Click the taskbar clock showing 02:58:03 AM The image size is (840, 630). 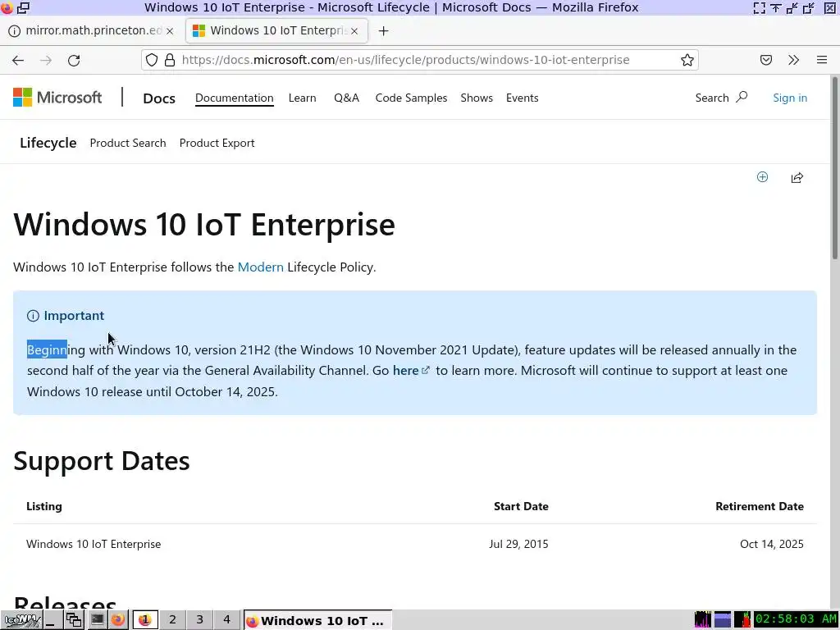point(796,620)
